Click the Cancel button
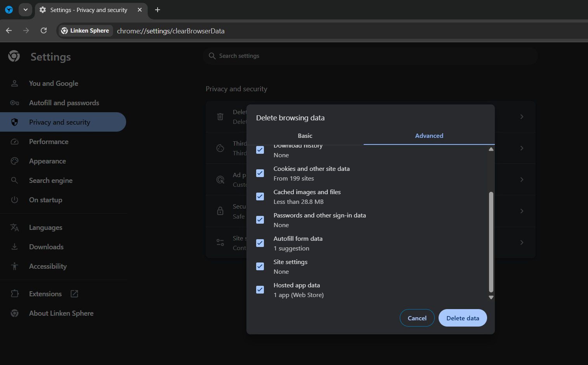 (417, 318)
